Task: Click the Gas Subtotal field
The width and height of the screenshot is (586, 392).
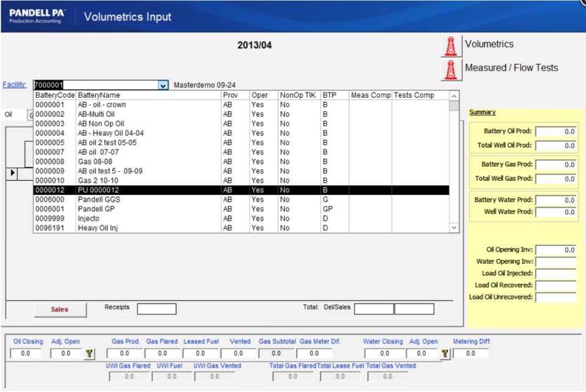Action: tap(277, 354)
